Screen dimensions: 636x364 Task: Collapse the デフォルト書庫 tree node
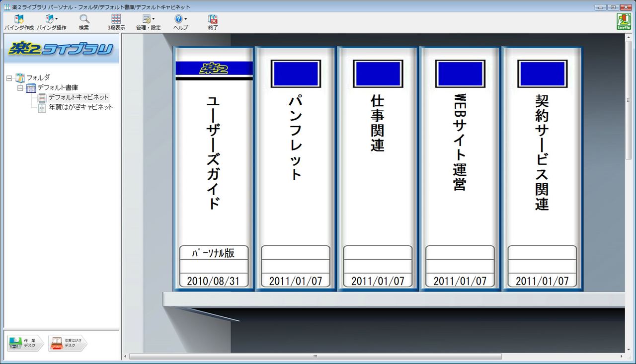pyautogui.click(x=20, y=88)
